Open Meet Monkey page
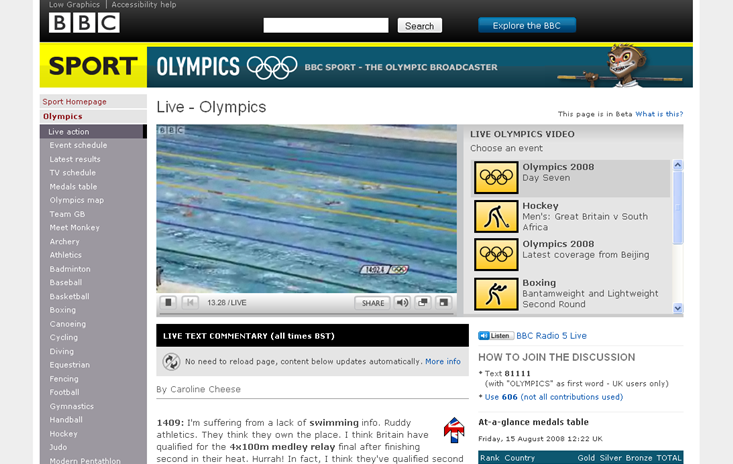733x464 pixels. coord(74,228)
